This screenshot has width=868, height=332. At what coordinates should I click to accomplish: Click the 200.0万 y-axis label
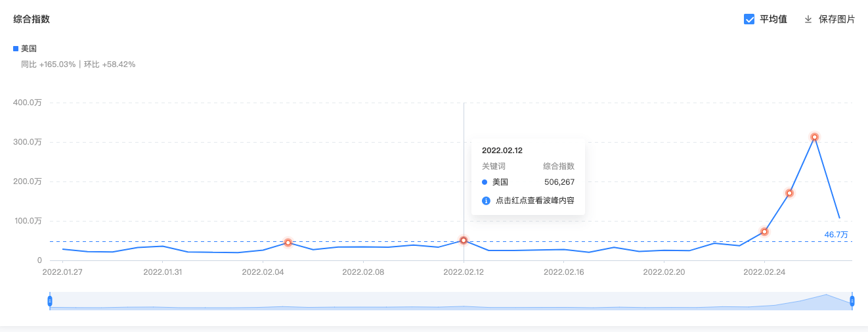[28, 181]
